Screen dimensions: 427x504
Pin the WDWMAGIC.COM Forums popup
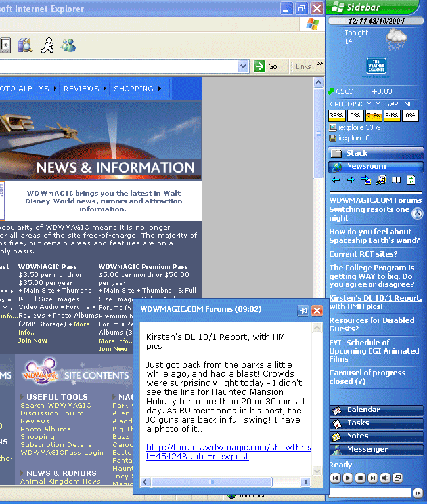pyautogui.click(x=303, y=310)
